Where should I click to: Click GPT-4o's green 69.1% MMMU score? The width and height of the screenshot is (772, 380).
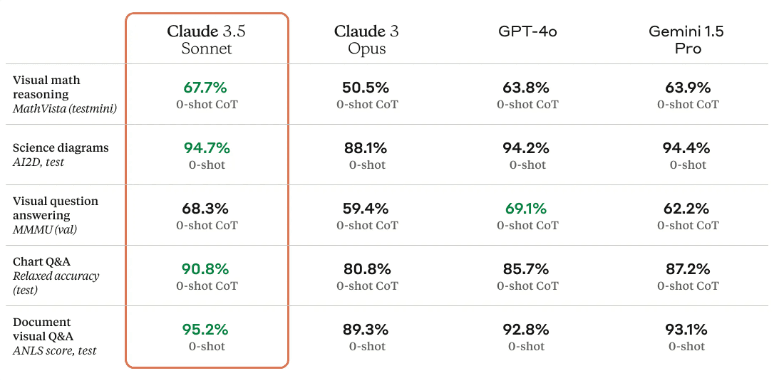click(x=526, y=208)
